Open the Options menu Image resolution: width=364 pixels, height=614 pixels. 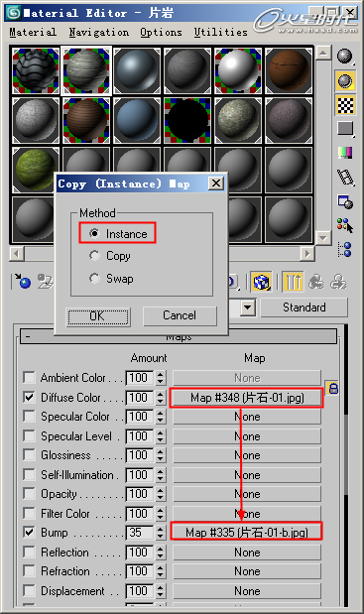coord(161,32)
